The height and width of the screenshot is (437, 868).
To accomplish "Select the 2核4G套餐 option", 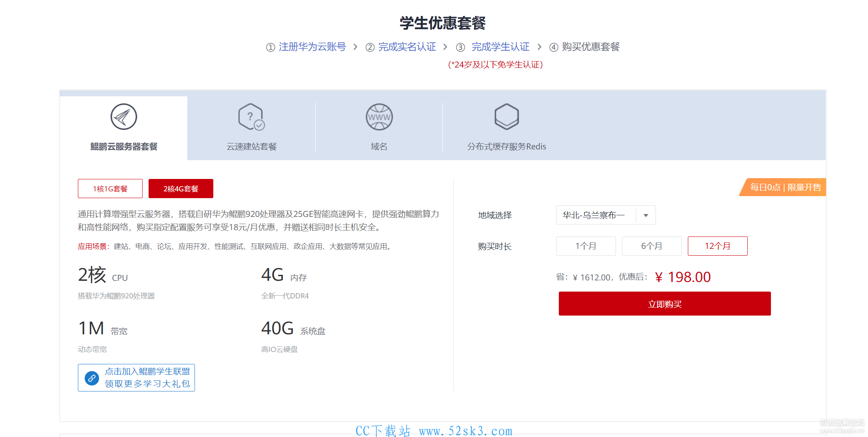I will pos(181,189).
